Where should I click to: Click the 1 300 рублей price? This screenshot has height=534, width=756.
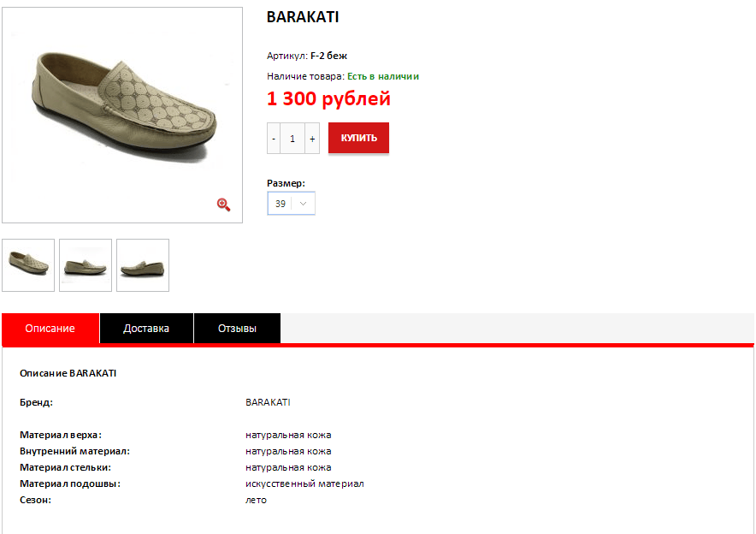[328, 99]
